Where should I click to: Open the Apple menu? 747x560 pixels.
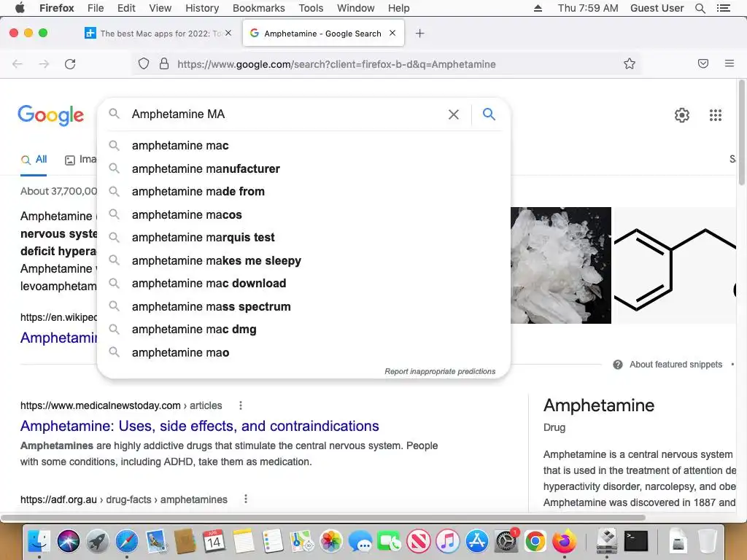(x=20, y=7)
